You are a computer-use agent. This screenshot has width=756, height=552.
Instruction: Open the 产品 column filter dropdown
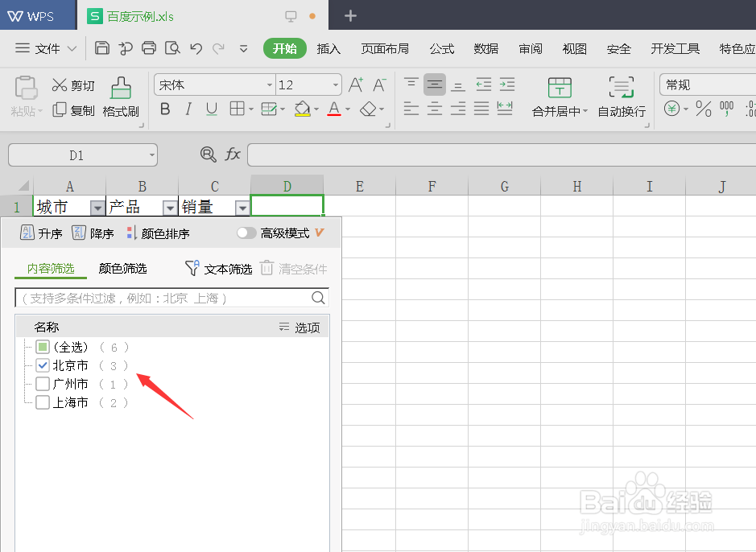tap(170, 208)
